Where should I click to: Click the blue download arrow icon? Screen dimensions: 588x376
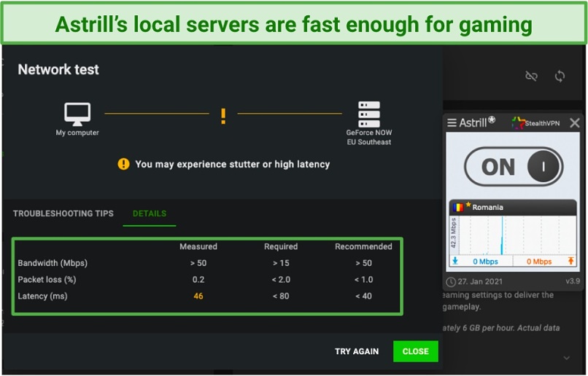455,261
